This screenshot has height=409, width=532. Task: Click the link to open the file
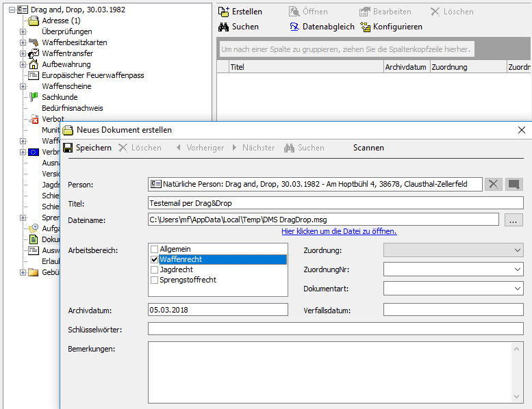click(x=339, y=231)
